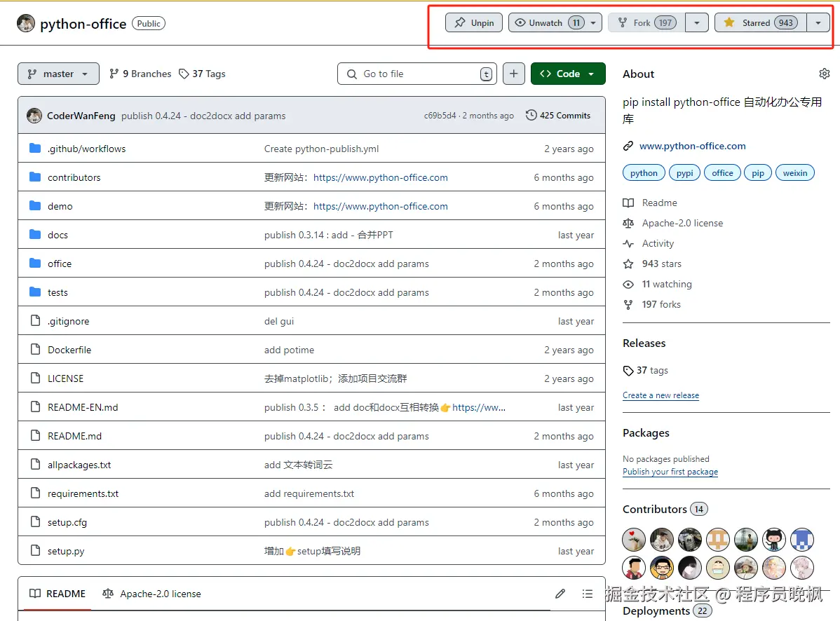Open the CoderWanFeng author link
This screenshot has width=840, height=621.
point(81,116)
